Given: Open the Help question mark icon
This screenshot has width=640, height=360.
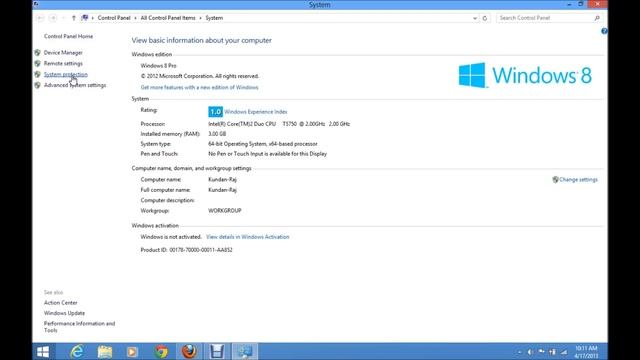Looking at the screenshot, I should (604, 31).
